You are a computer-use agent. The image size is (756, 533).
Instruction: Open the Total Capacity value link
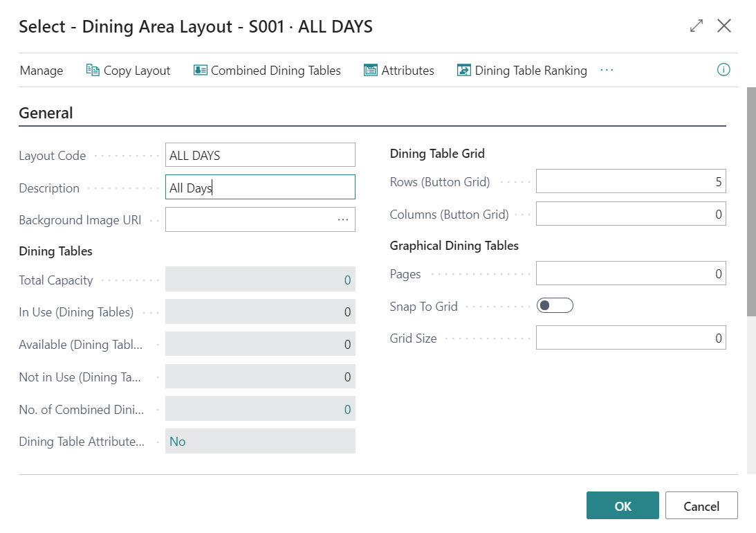point(347,280)
